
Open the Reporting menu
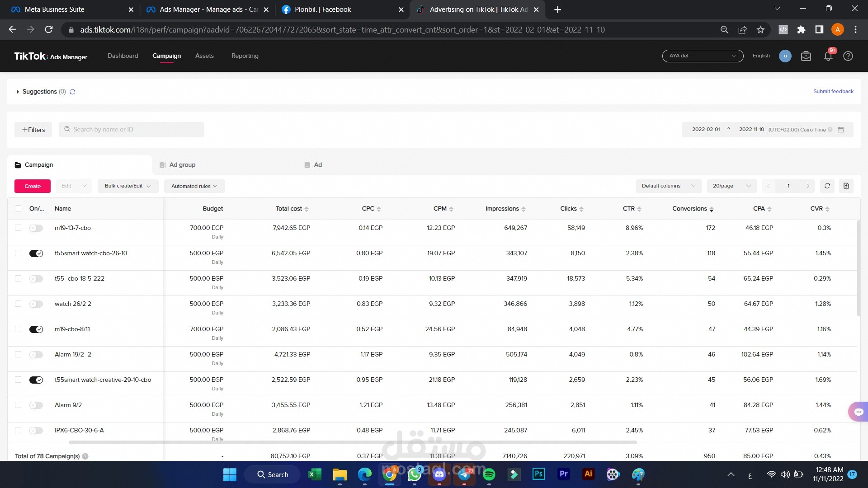[245, 56]
